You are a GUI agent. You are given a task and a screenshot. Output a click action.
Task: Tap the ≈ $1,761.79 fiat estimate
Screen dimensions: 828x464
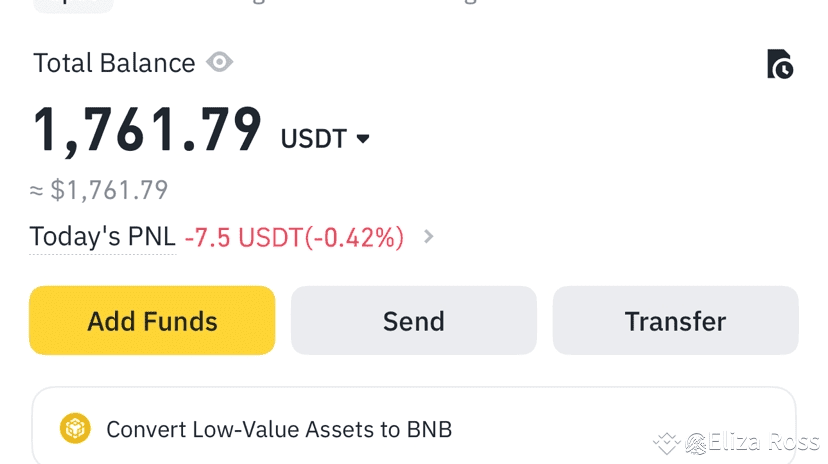(x=99, y=190)
